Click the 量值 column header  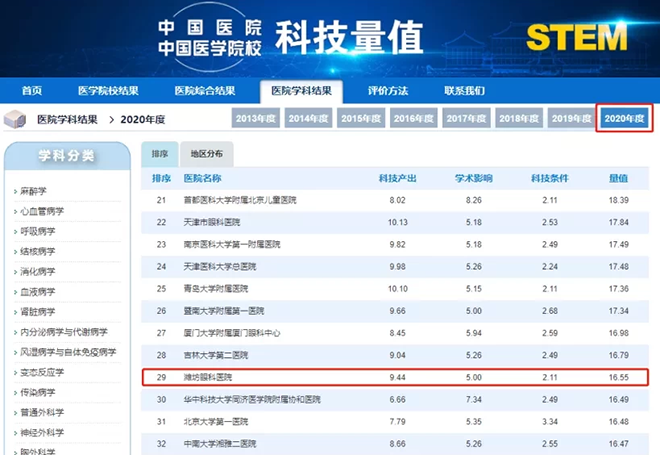618,178
